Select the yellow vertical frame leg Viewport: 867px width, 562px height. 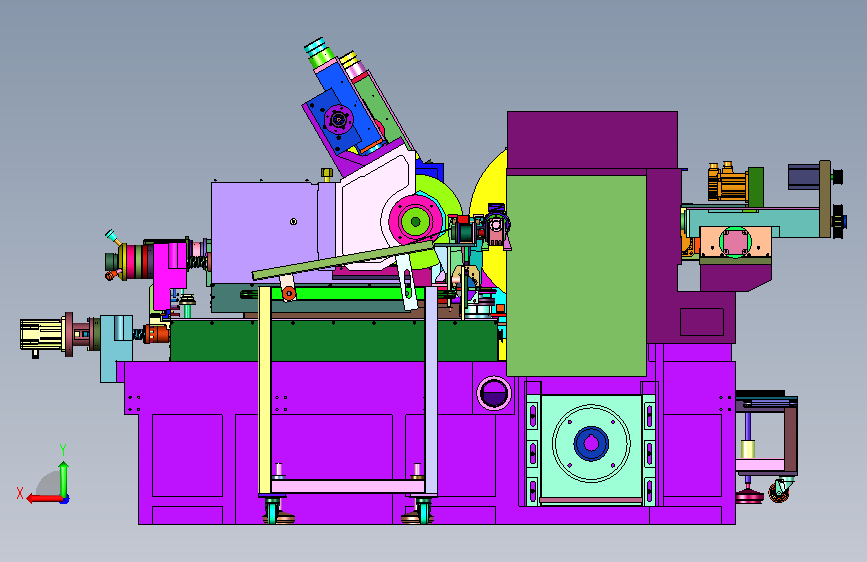click(265, 390)
